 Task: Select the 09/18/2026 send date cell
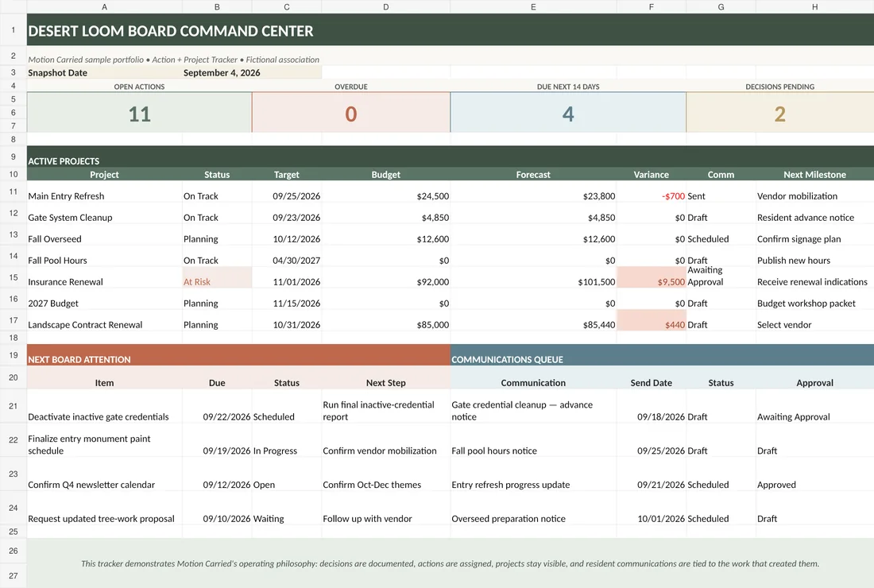pos(651,406)
